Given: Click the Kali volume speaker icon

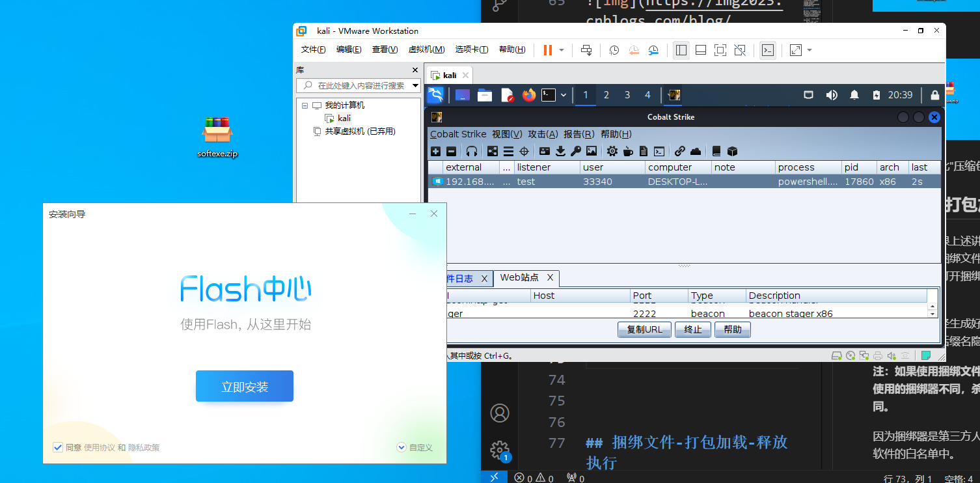Looking at the screenshot, I should pyautogui.click(x=832, y=95).
